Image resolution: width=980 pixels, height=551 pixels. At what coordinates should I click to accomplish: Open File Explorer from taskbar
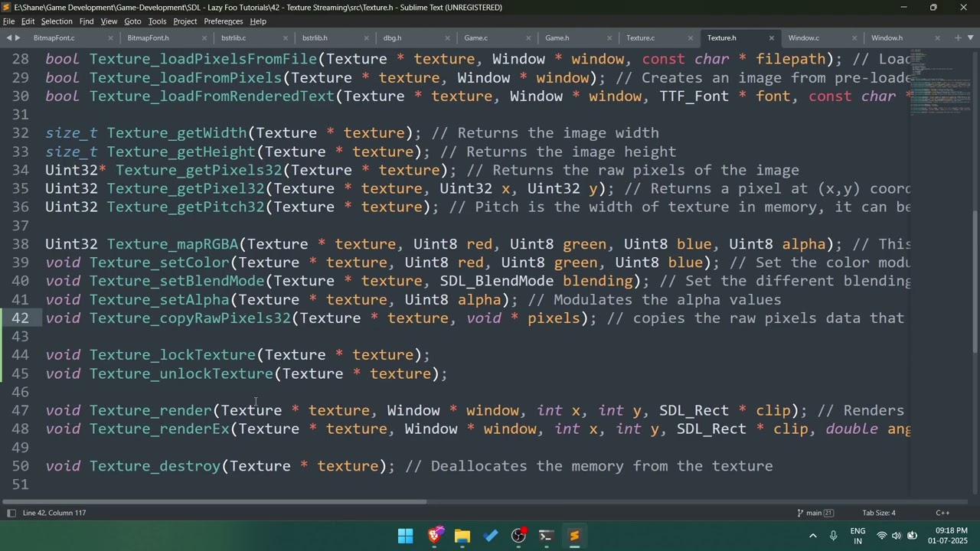pyautogui.click(x=462, y=536)
